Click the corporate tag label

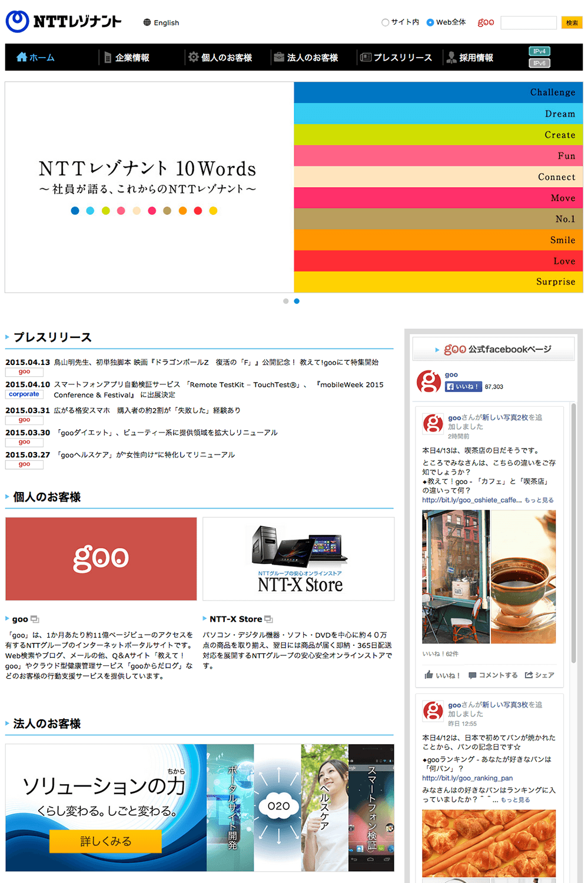(x=24, y=394)
